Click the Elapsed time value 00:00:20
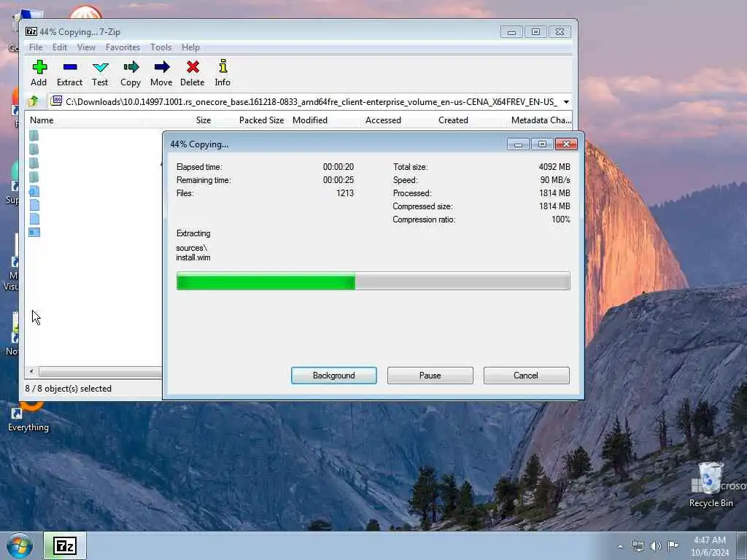Viewport: 747px width, 560px height. pos(338,167)
